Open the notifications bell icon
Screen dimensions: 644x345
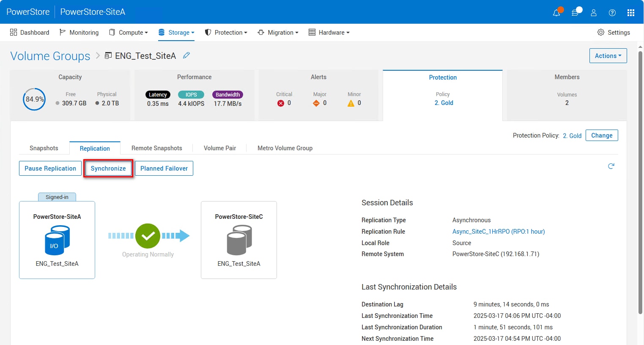coord(556,13)
